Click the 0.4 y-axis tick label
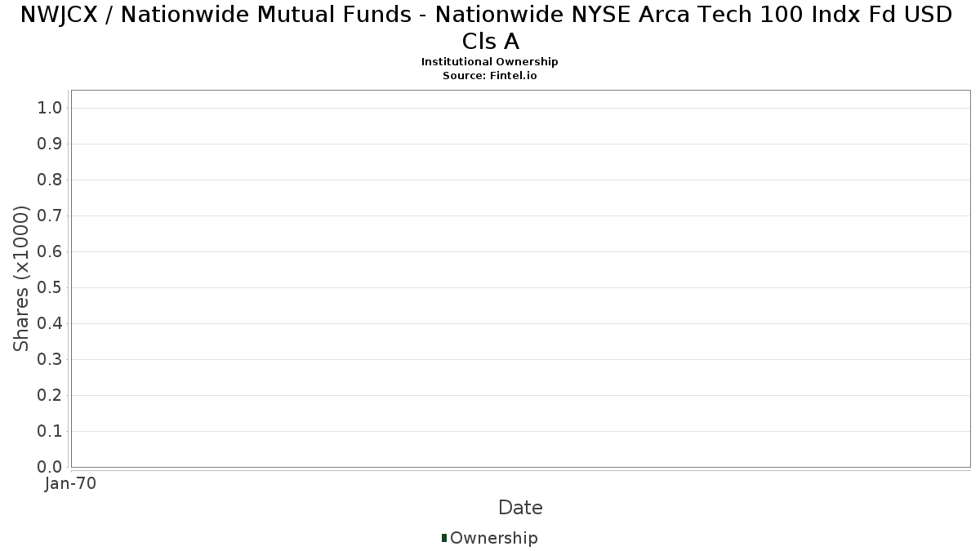 point(50,324)
